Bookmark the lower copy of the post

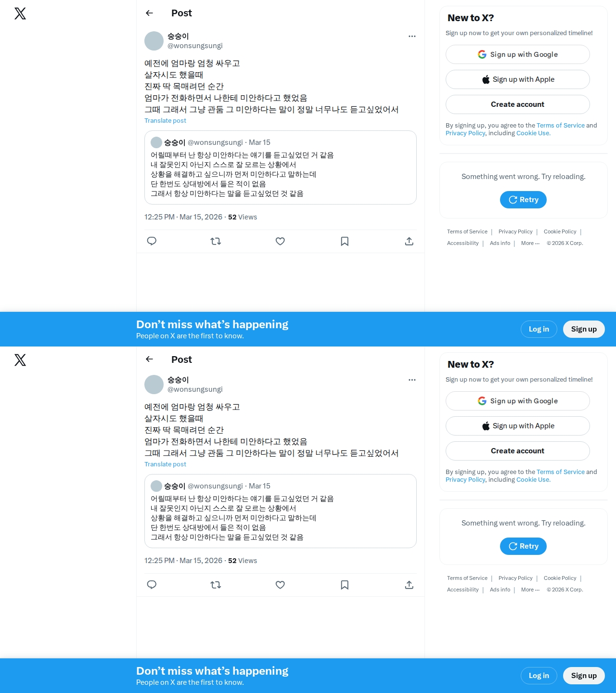(345, 585)
